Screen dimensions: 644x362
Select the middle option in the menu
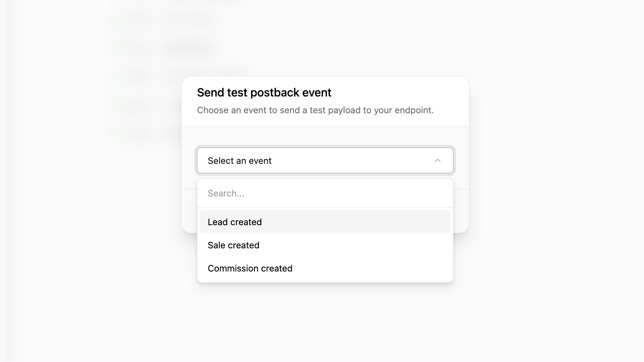[x=233, y=245]
